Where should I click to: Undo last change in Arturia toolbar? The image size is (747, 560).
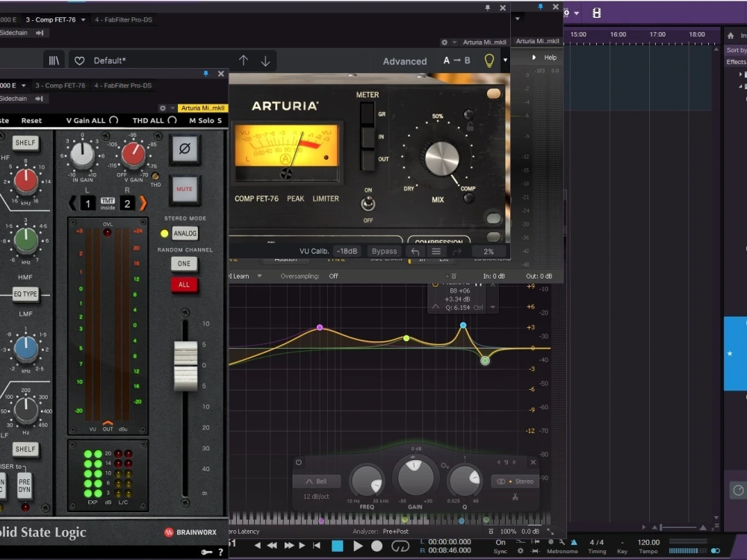[x=415, y=252]
